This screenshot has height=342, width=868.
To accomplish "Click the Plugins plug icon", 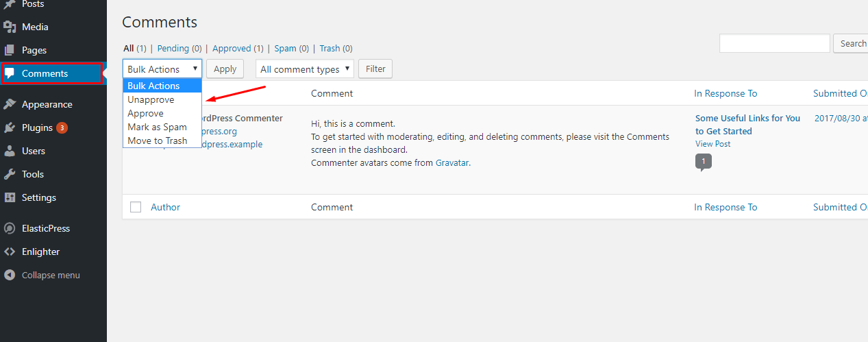I will pyautogui.click(x=10, y=127).
